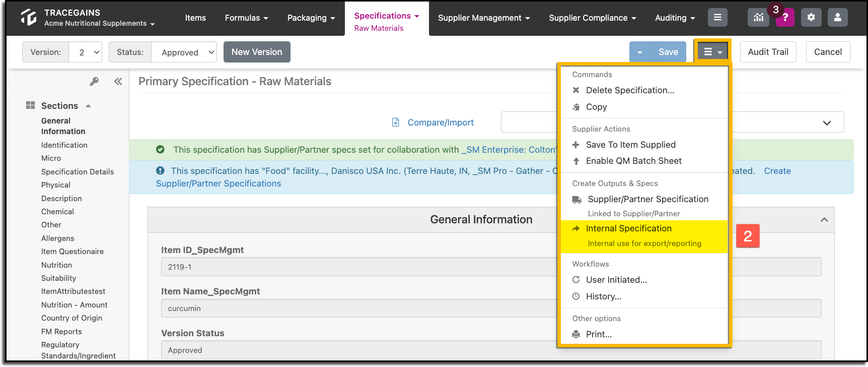Image resolution: width=868 pixels, height=367 pixels.
Task: Select Enable QM Batch Sheet
Action: [633, 161]
